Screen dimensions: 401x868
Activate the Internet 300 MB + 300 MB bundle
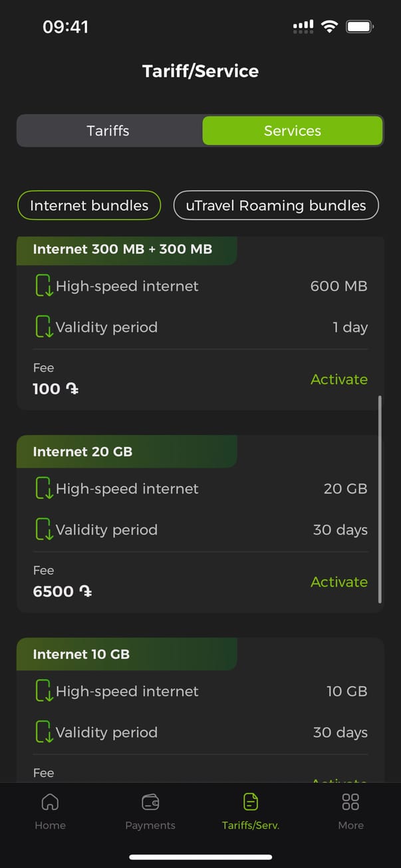pyautogui.click(x=338, y=379)
